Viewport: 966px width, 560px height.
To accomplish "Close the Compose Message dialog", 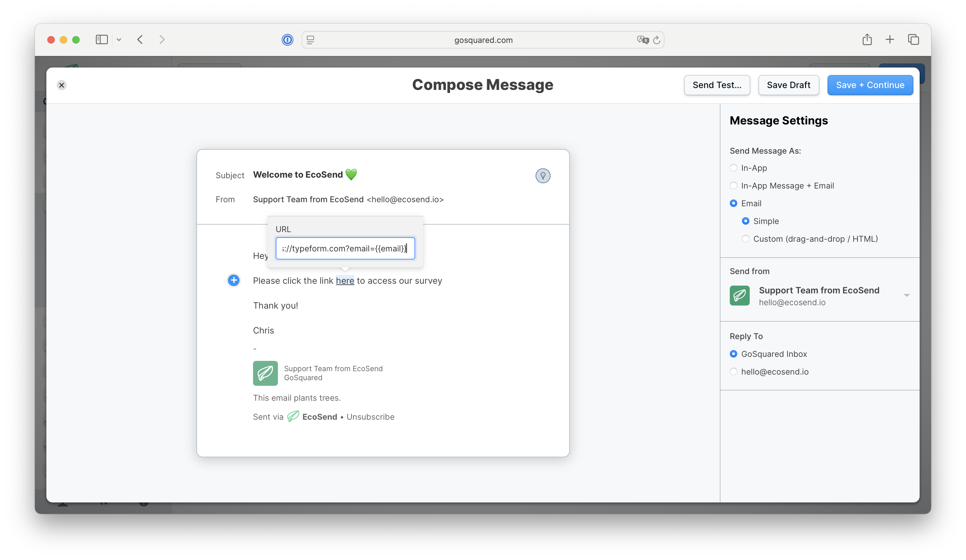I will click(62, 85).
